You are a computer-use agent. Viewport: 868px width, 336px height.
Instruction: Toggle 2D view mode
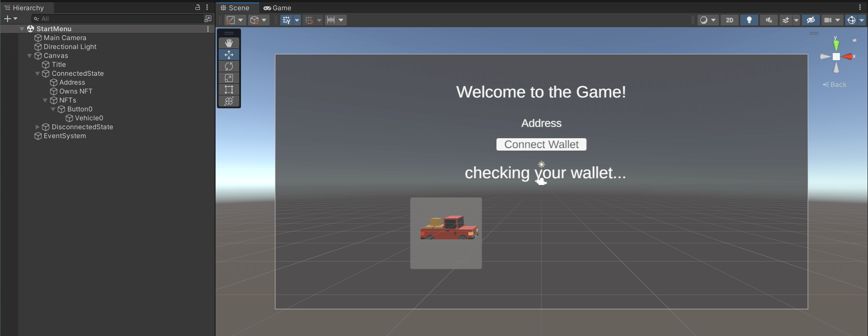click(730, 20)
